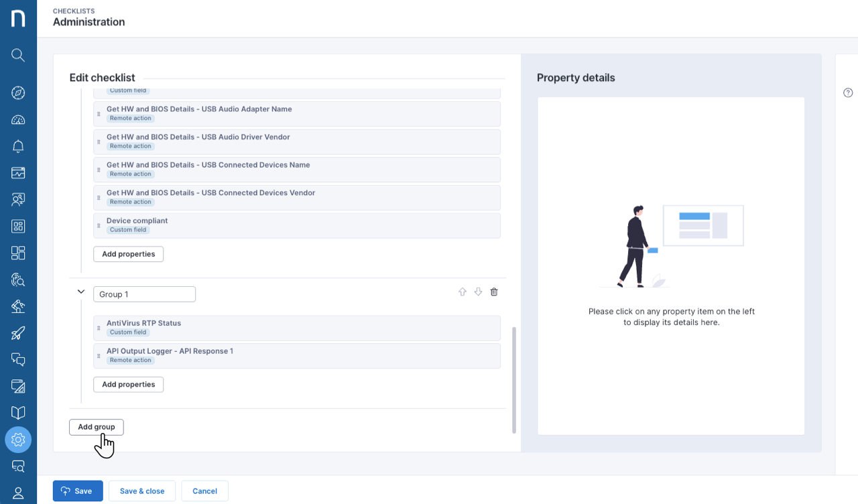
Task: Click the Add group button
Action: point(97,427)
